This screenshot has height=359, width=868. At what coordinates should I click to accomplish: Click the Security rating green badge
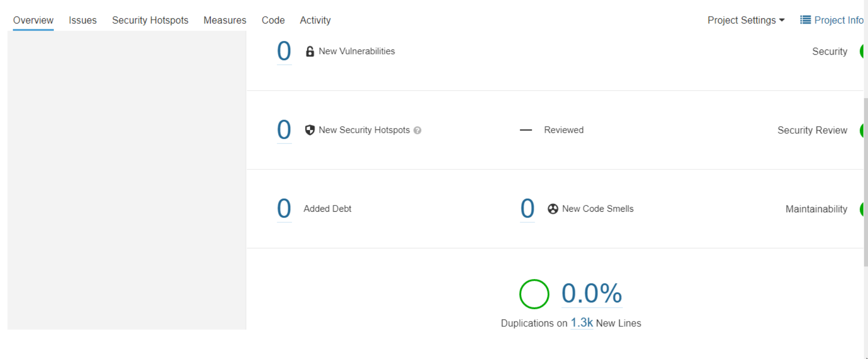click(x=862, y=51)
